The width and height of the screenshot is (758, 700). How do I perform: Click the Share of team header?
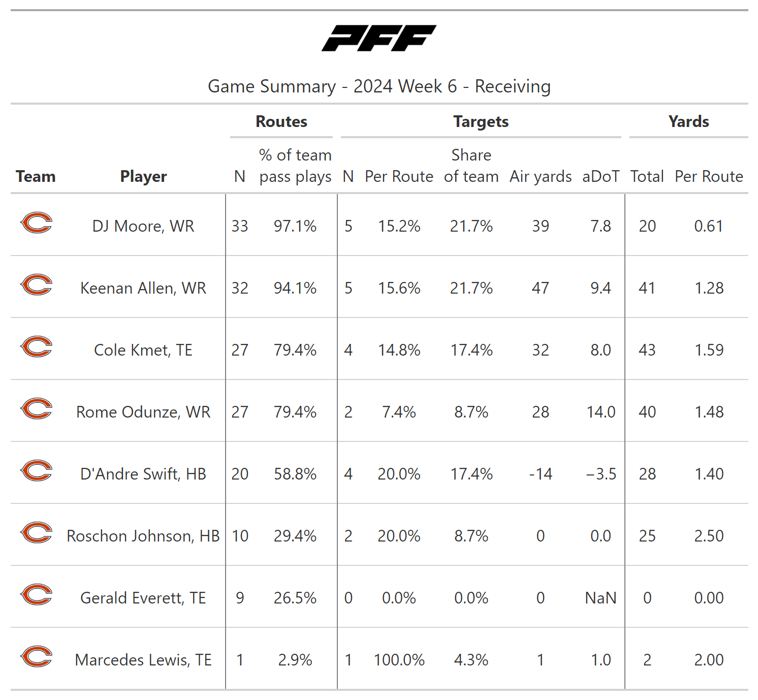coord(471,166)
